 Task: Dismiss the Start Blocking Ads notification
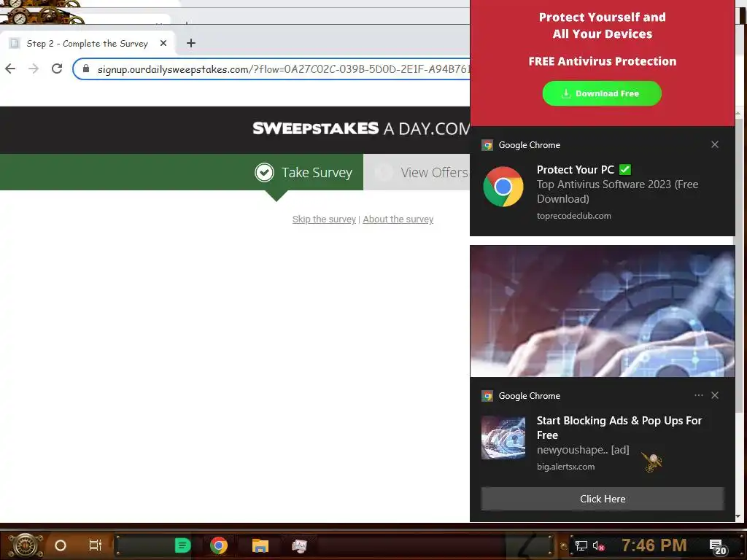point(715,395)
